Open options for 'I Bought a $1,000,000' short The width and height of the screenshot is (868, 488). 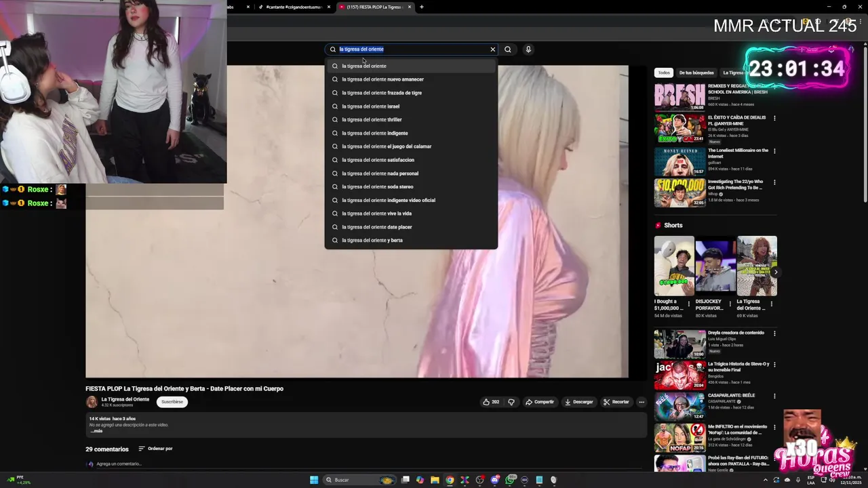coord(688,304)
